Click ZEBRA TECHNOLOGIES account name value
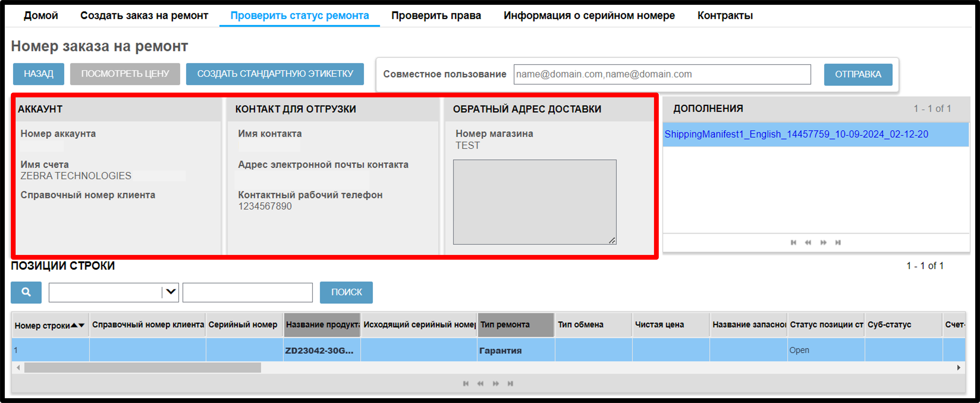The height and width of the screenshot is (403, 980). pos(76,176)
